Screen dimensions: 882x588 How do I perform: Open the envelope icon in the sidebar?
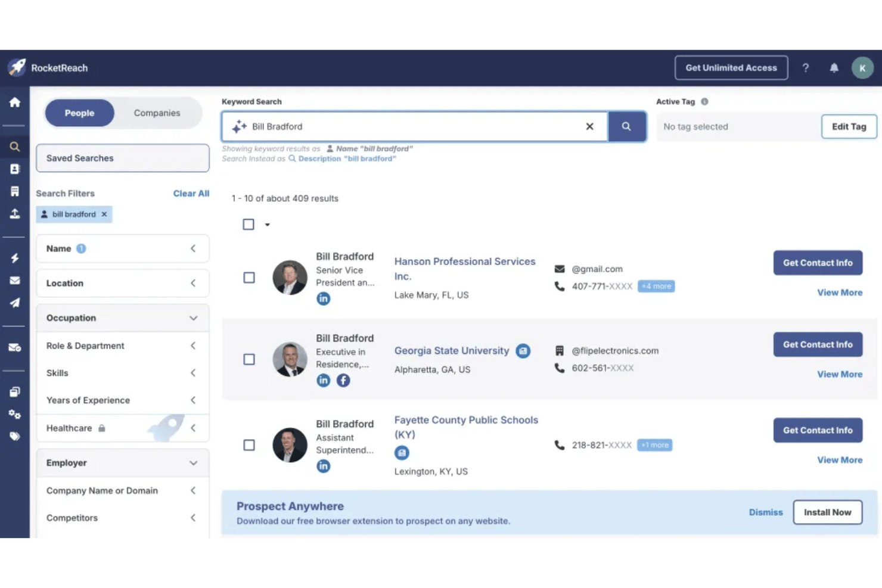pyautogui.click(x=15, y=281)
